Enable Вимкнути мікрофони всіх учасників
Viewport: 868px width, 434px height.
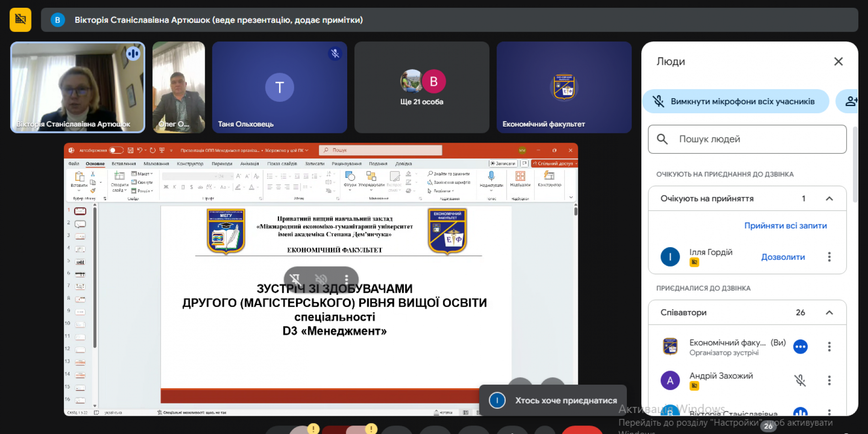pos(736,101)
